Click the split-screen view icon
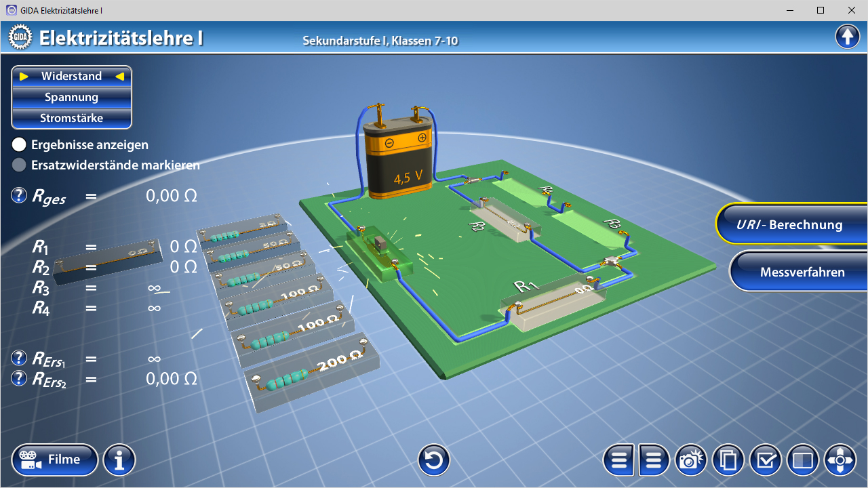Screen dimensions: 868x488 tap(803, 460)
